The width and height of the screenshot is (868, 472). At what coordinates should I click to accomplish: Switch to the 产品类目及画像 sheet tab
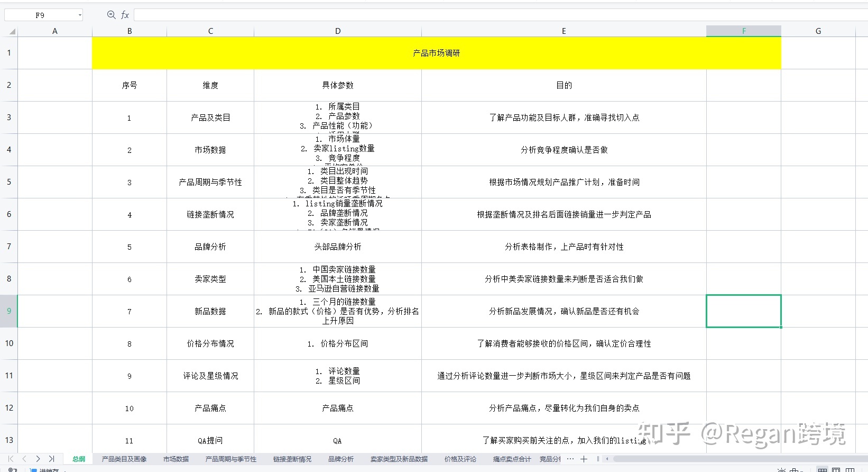point(124,459)
